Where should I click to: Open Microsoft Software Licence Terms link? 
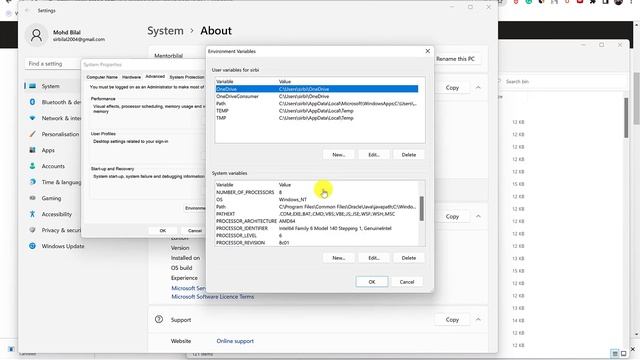pyautogui.click(x=213, y=297)
